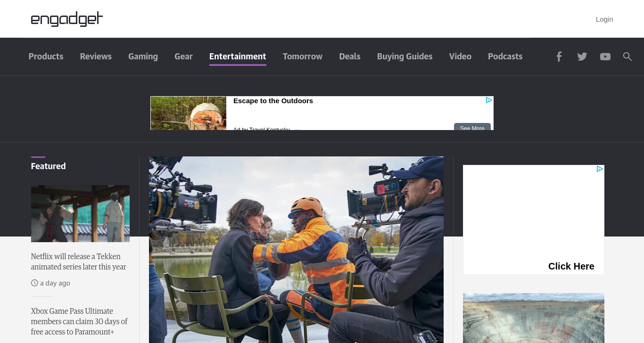Go to the Video section
The height and width of the screenshot is (343, 644).
(x=460, y=57)
